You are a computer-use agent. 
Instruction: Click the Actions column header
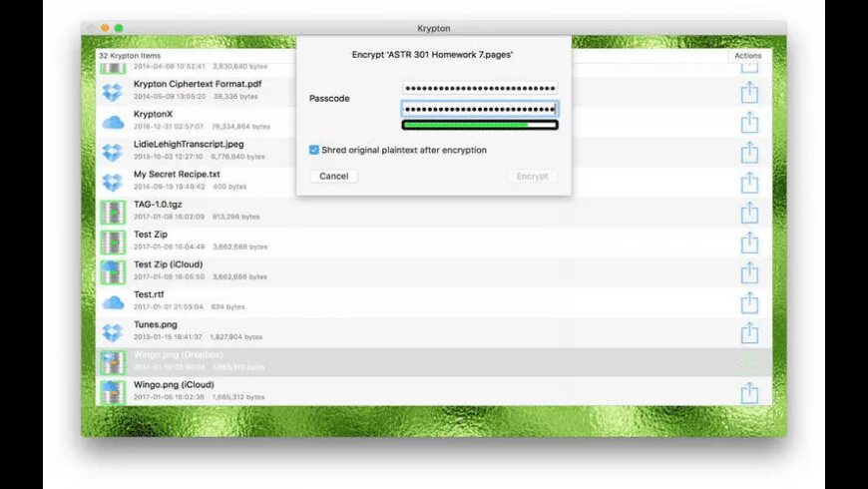coord(748,55)
